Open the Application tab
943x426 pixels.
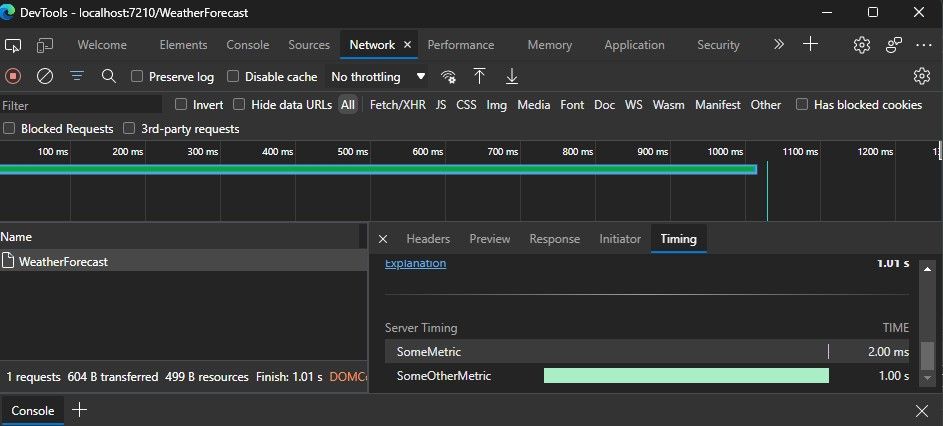[634, 45]
